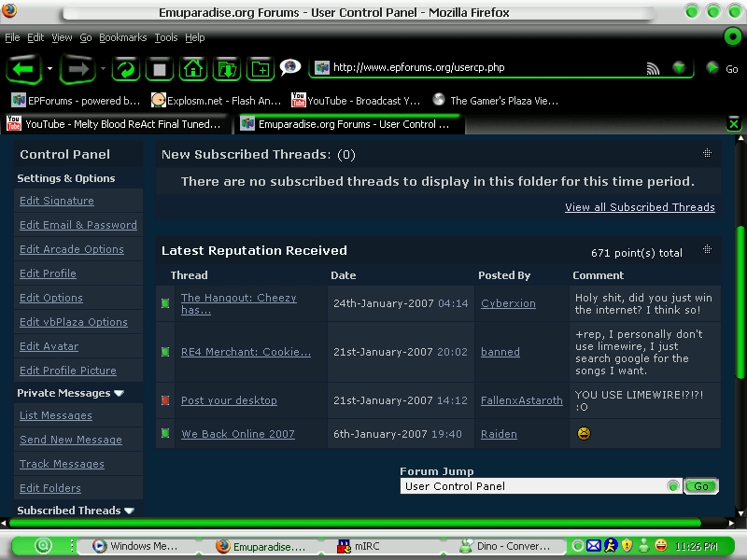Click the green Go play arrow
This screenshot has height=560, width=747.
click(712, 68)
